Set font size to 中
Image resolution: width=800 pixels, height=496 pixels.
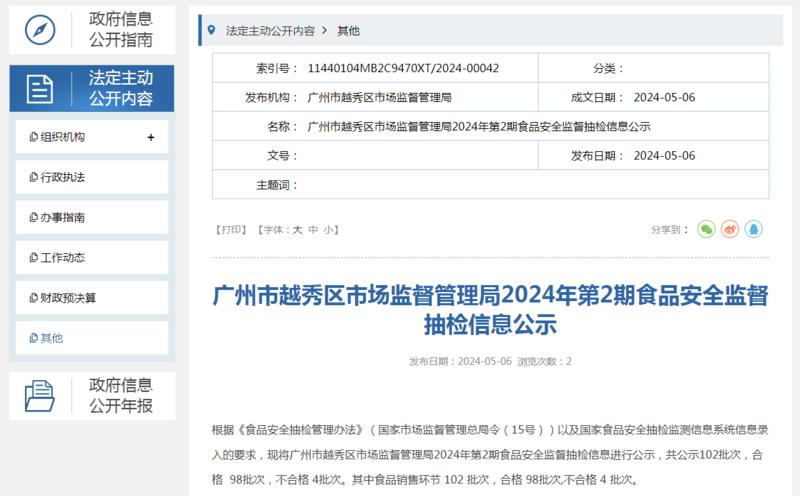(313, 230)
